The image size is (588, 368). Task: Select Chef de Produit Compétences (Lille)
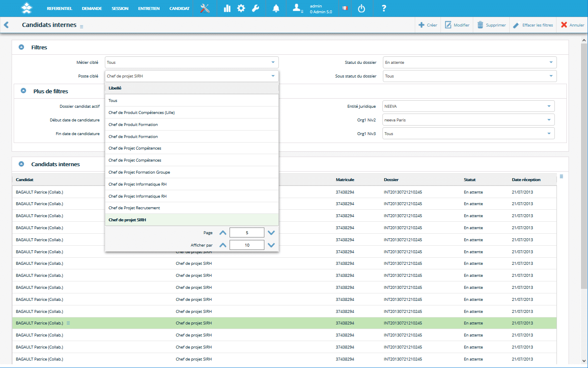pos(192,112)
